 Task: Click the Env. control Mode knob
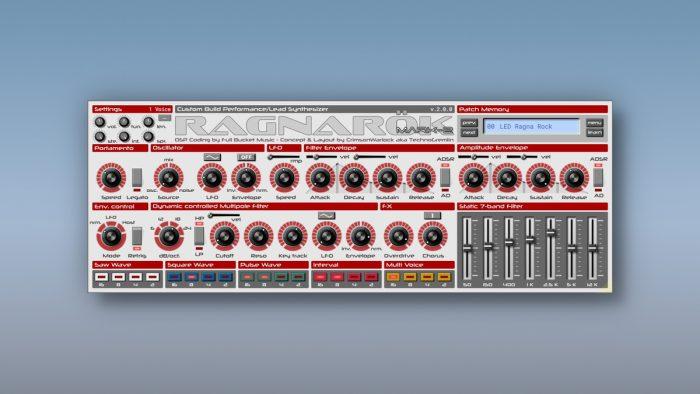click(111, 236)
